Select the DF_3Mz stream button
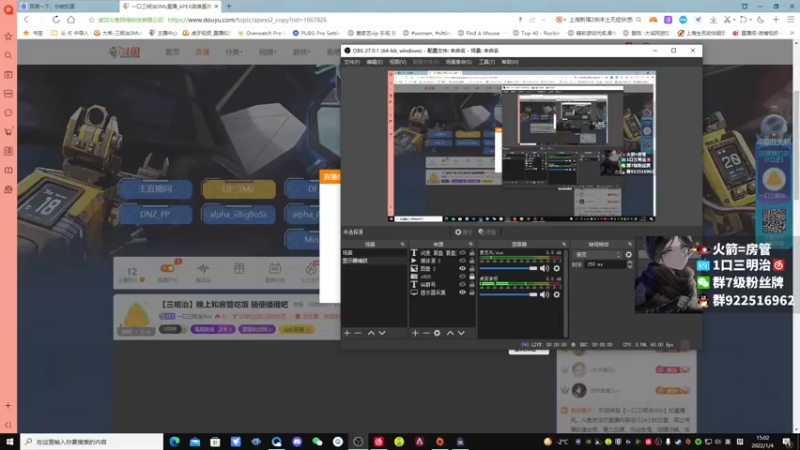The height and width of the screenshot is (450, 800). click(238, 189)
